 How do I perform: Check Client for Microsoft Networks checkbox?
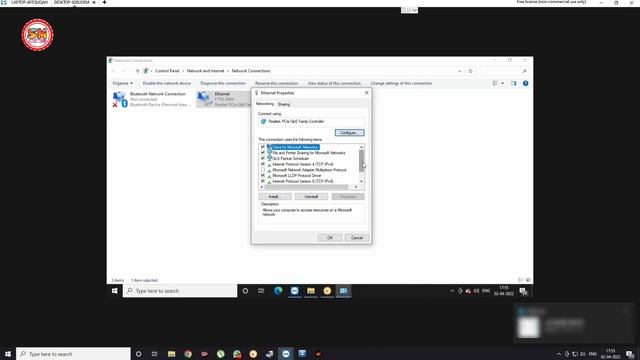click(x=263, y=147)
